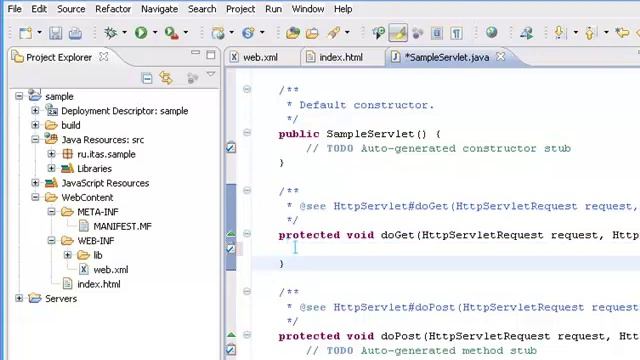Toggle Show Whitespace Characters icon

pos(456,33)
